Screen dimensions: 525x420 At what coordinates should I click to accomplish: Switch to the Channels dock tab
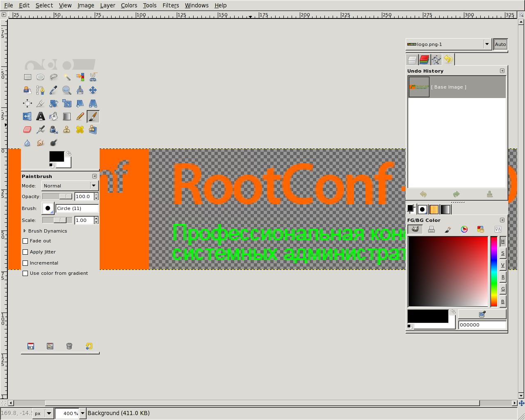425,59
